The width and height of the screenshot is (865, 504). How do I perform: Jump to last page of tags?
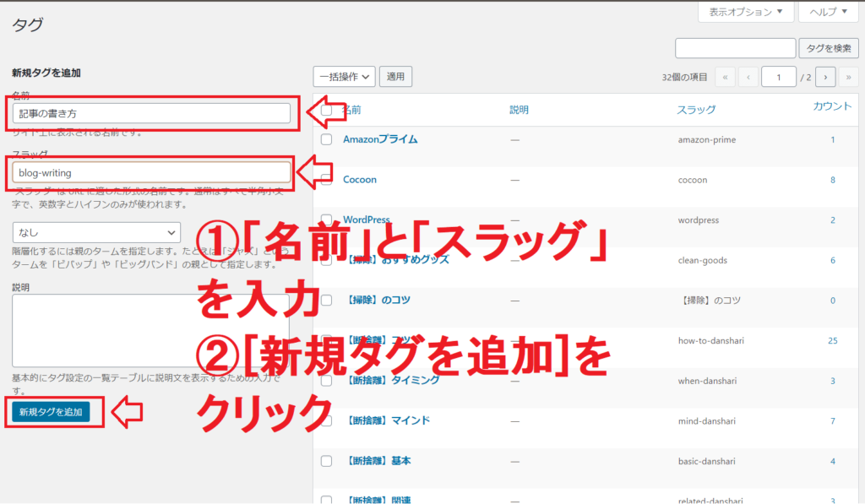click(x=849, y=77)
